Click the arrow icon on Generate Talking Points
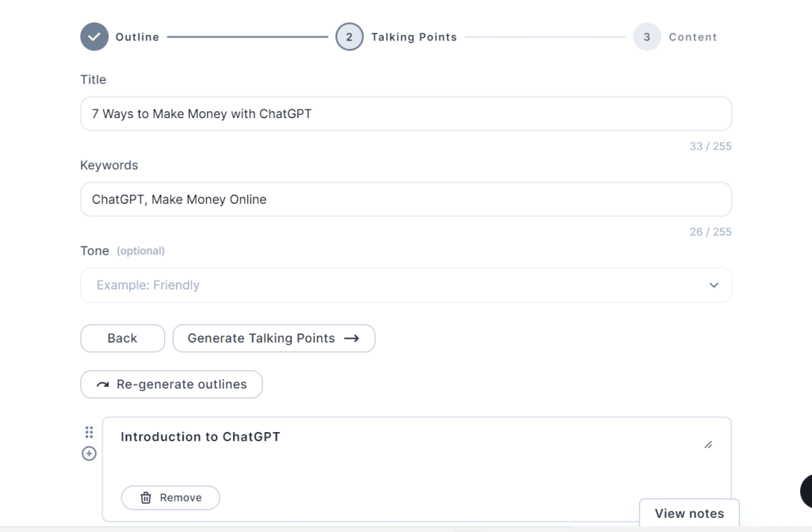 point(351,339)
